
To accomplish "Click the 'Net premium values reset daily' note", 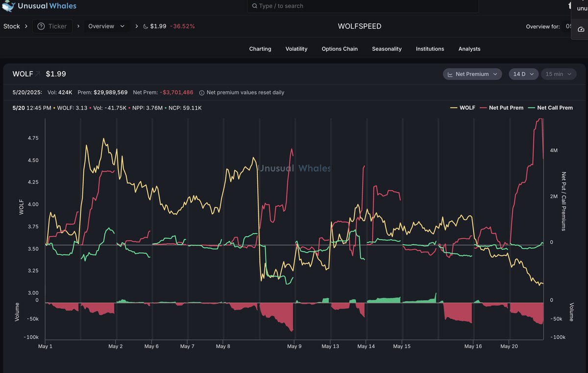I will 245,93.
